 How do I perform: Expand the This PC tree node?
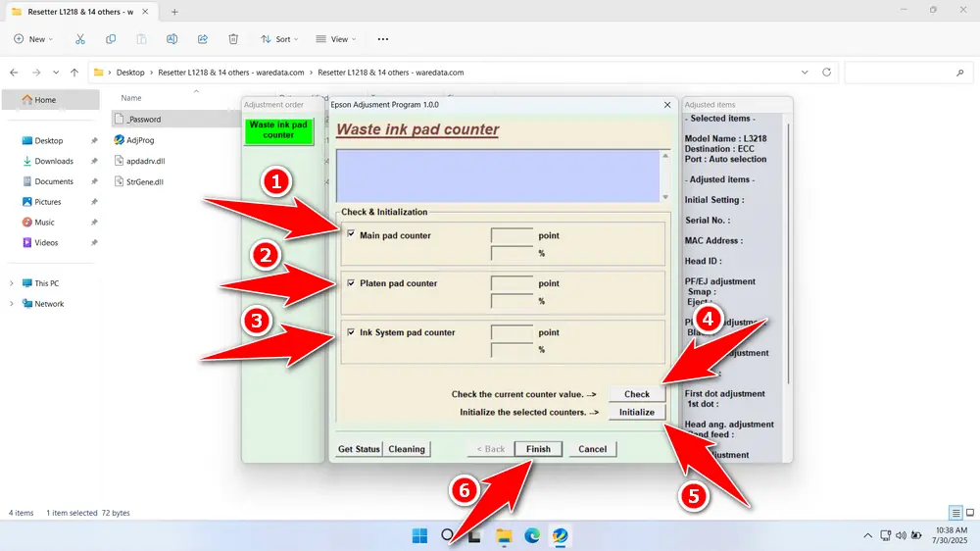11,283
